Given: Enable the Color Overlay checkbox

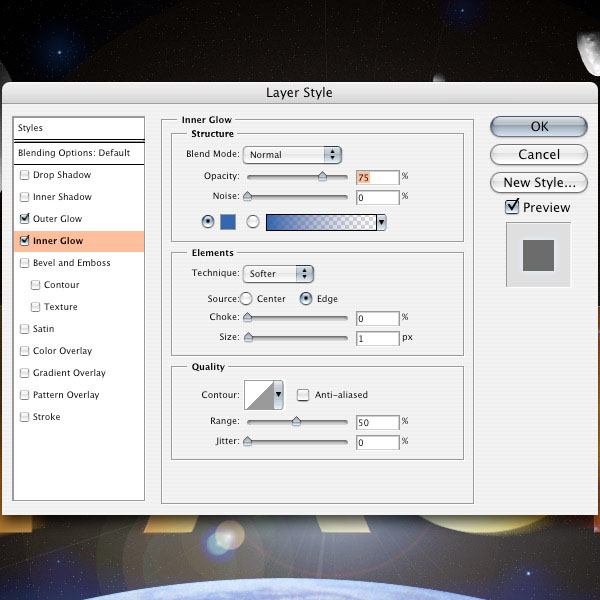Looking at the screenshot, I should [x=24, y=351].
